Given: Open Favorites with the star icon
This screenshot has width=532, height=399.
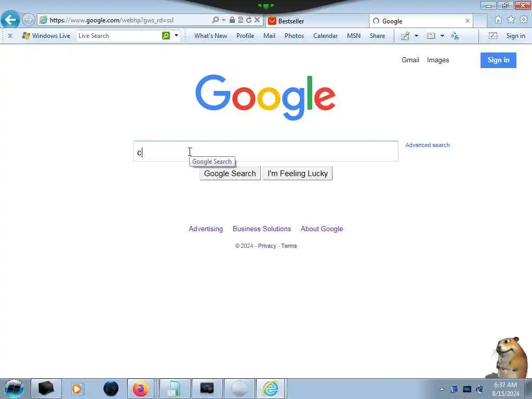Looking at the screenshot, I should 511,20.
